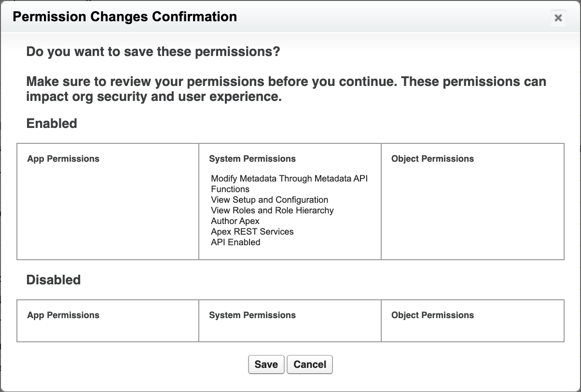Select Object Permissions header under Enabled
Screen dimensions: 581x392
[x=432, y=159]
